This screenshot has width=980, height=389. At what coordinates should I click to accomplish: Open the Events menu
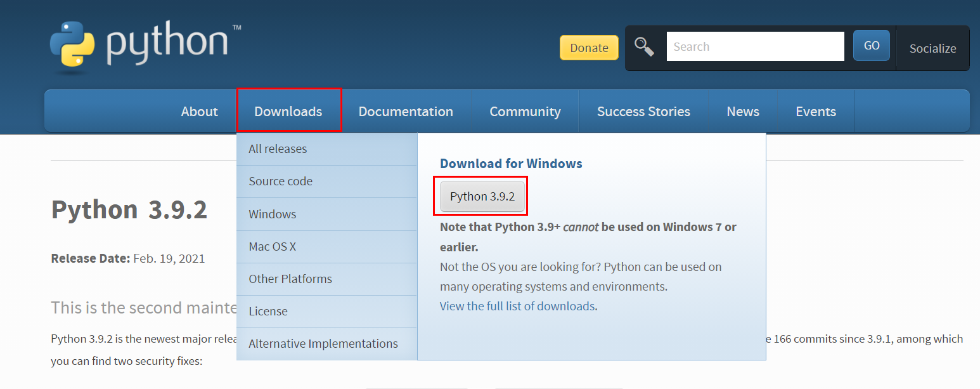(816, 111)
